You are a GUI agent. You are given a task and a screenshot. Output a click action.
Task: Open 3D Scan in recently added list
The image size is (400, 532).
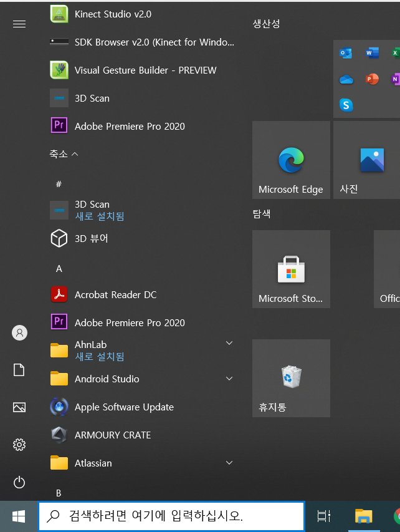[x=143, y=98]
